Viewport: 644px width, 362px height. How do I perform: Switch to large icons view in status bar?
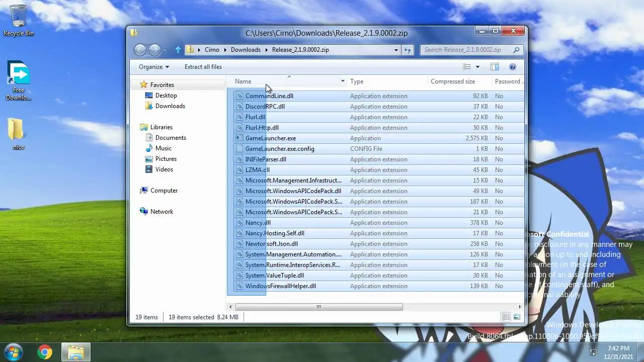[x=517, y=317]
